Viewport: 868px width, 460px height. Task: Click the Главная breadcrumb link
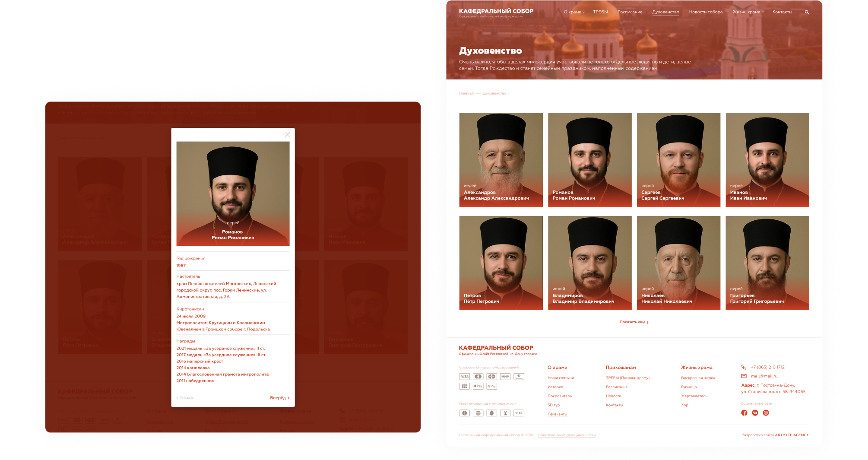click(466, 93)
